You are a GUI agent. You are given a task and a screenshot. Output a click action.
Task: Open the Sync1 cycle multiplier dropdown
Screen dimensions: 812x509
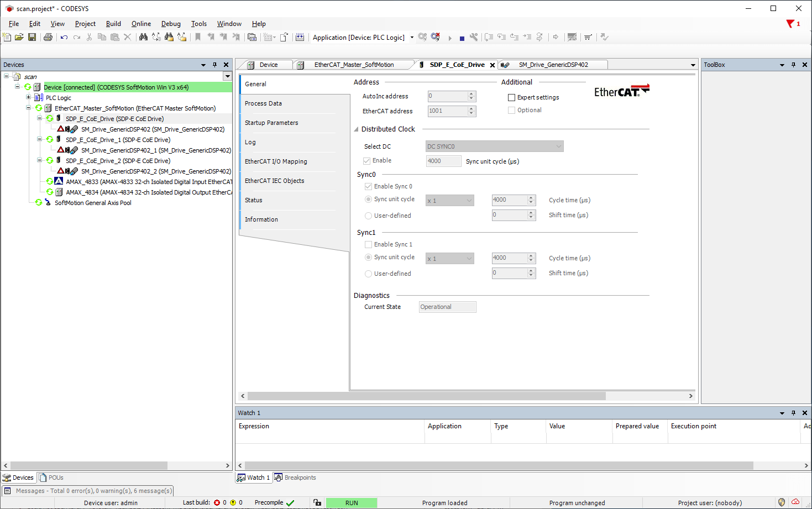click(450, 258)
